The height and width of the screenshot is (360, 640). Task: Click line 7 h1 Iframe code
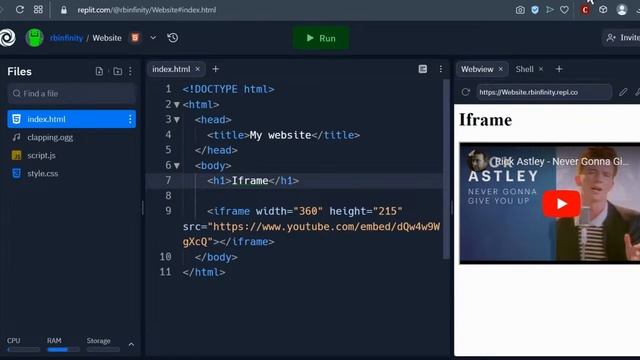click(253, 181)
